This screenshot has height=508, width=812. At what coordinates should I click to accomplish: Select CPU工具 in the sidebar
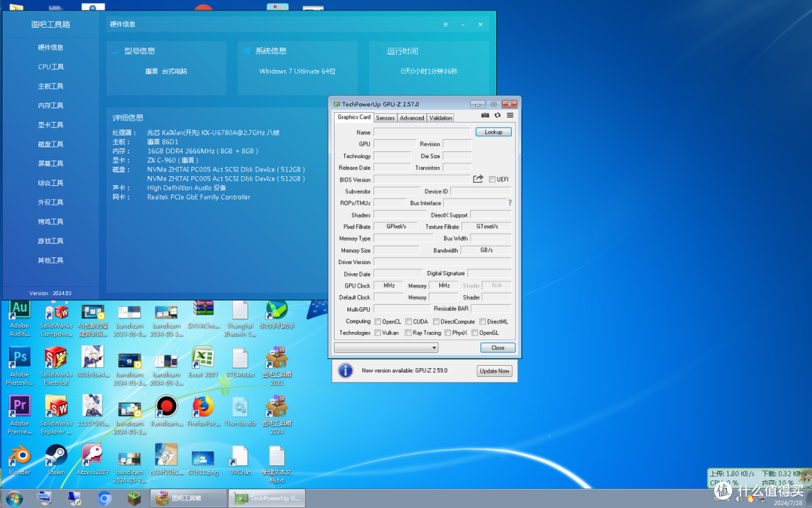pyautogui.click(x=51, y=67)
